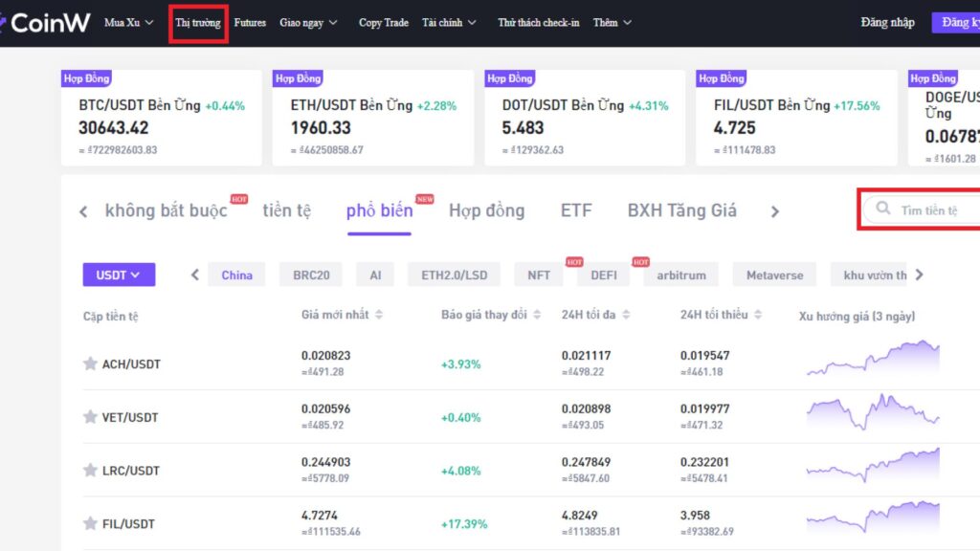Screen dimensions: 980x551
Task: Open the Mua Xu dropdown menu
Action: point(129,23)
